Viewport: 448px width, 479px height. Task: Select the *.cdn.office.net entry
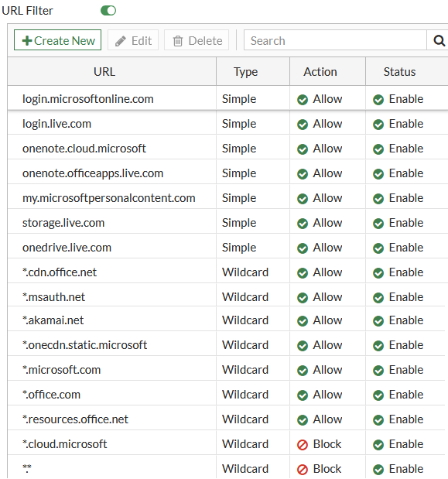tap(60, 272)
